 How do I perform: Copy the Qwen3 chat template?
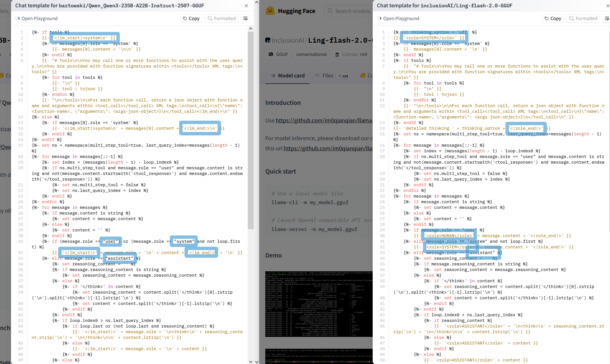click(191, 18)
